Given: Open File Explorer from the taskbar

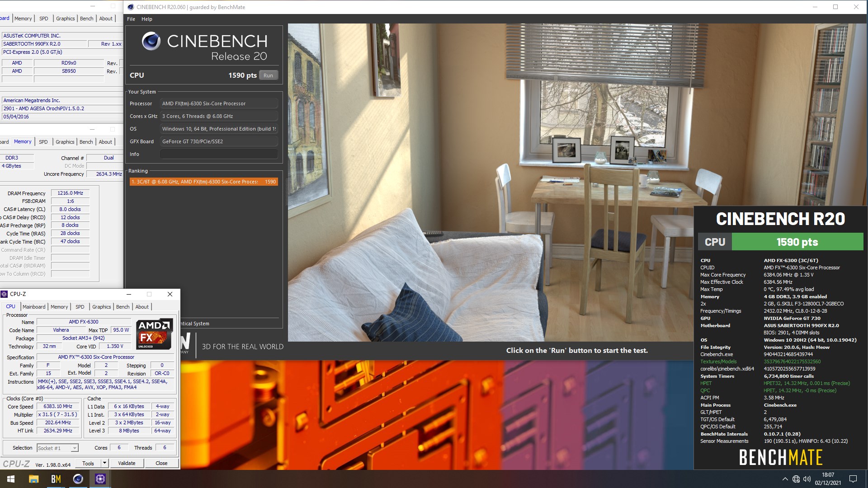Looking at the screenshot, I should click(x=33, y=479).
